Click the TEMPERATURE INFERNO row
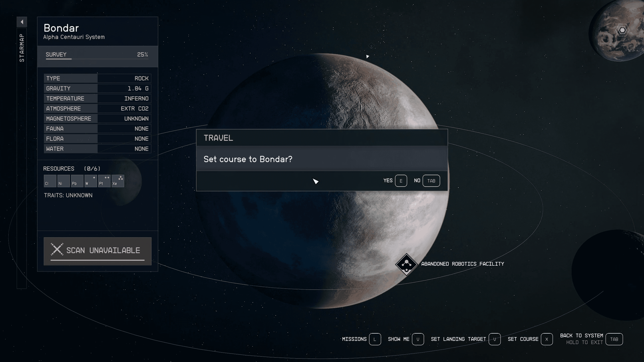This screenshot has width=644, height=362. (x=98, y=99)
